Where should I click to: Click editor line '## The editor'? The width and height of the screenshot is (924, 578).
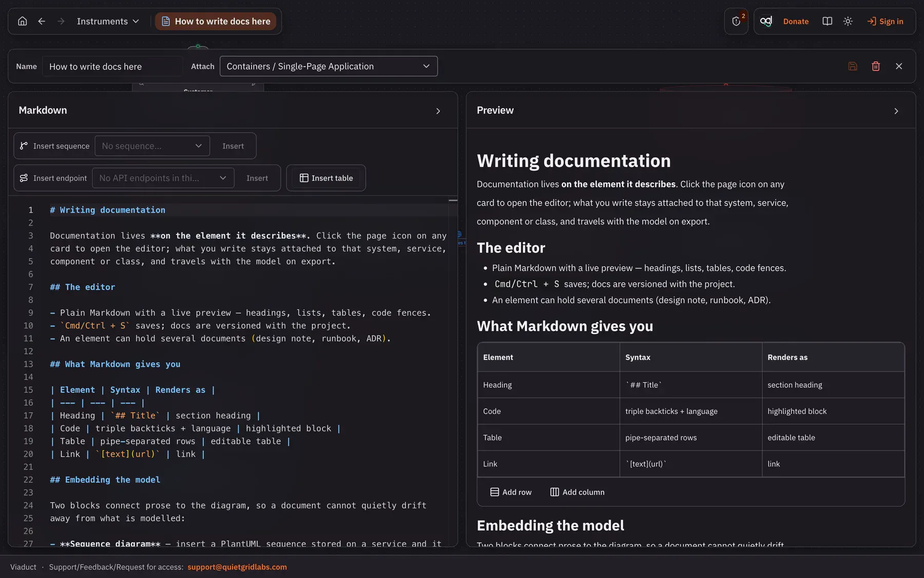82,287
